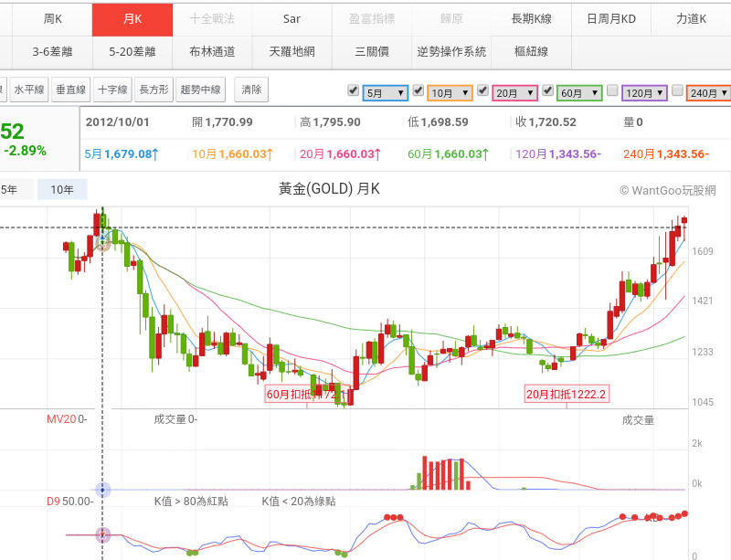This screenshot has width=731, height=560.
Task: Toggle the 20月 moving average checkbox
Action: click(x=483, y=91)
